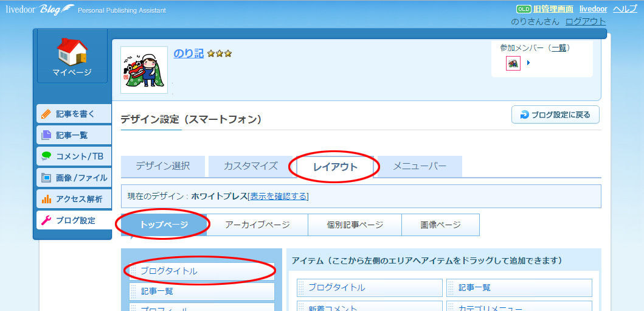This screenshot has width=644, height=311.
Task: Click the ログアウト link
Action: 586,22
